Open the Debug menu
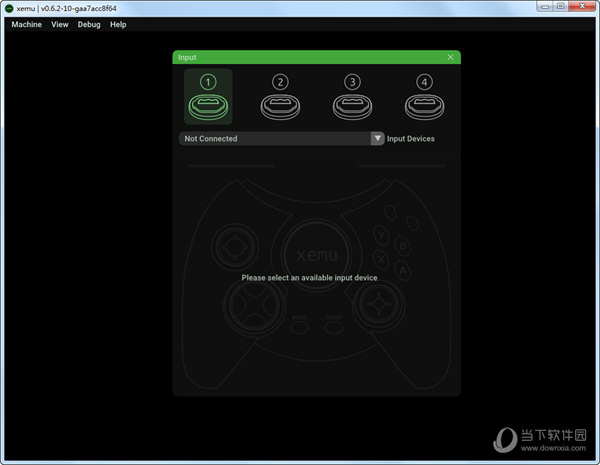The image size is (600, 465). [x=89, y=24]
